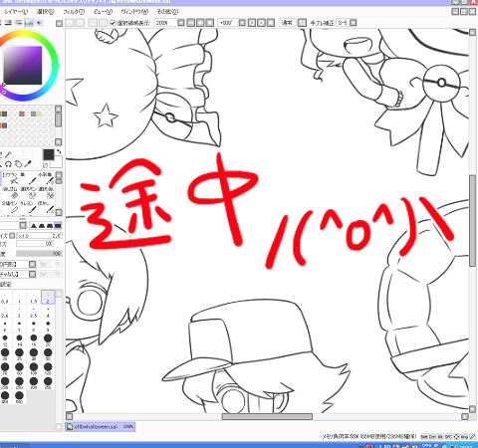Select the Hand (pan) tool

18,164
